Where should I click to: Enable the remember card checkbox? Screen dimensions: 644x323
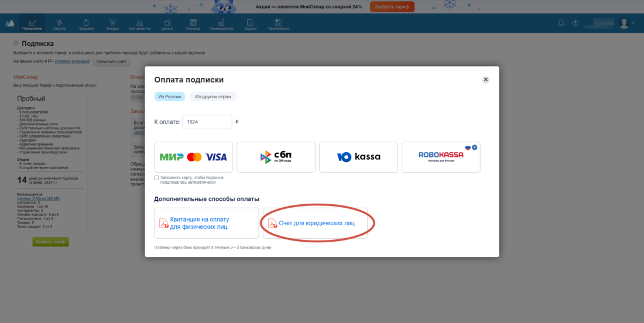(x=156, y=178)
